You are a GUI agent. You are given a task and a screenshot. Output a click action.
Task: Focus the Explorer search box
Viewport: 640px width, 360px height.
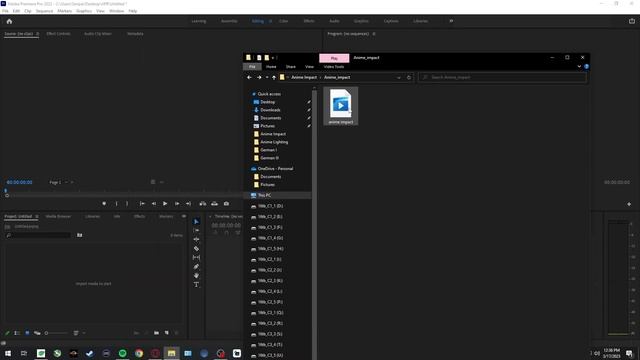[502, 78]
